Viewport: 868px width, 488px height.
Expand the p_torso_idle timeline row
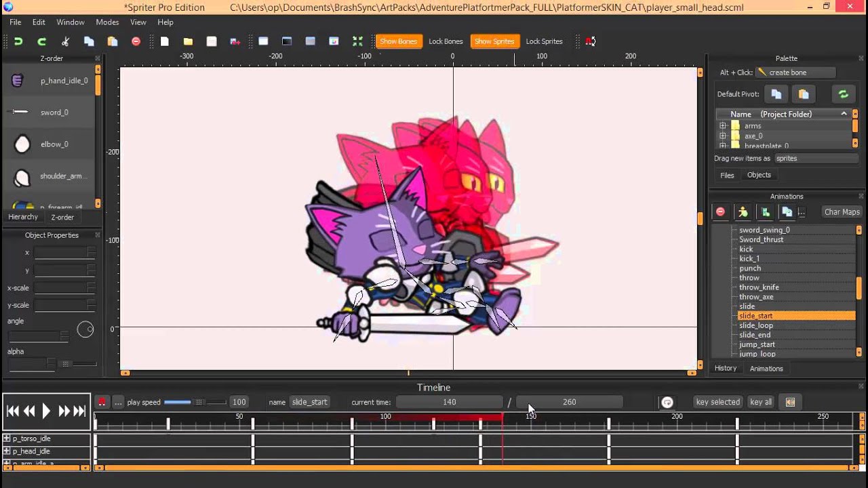tap(7, 439)
